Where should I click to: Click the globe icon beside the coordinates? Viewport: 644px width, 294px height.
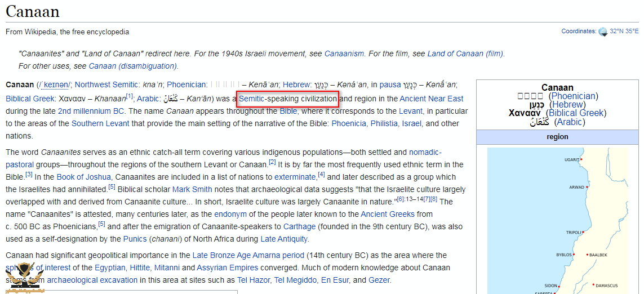click(x=603, y=32)
